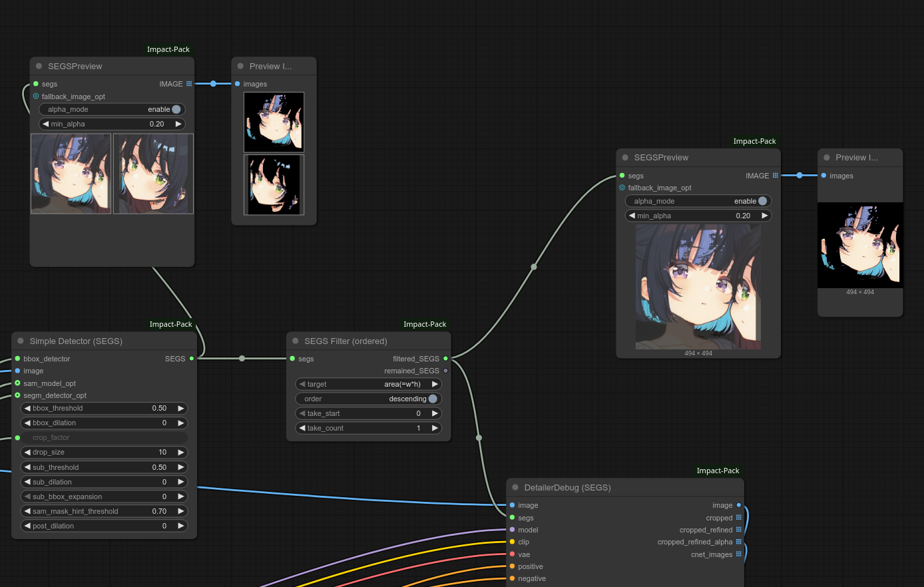Screen dimensions: 924x587
Task: Toggle alpha_mode in the SEGSPreview with one large preview
Action: [698, 201]
